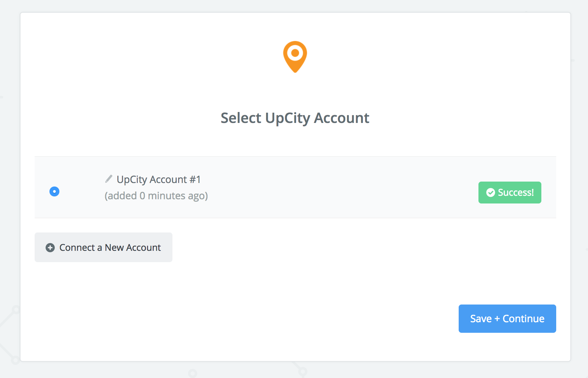Viewport: 588px width, 378px height.
Task: Click the added 0 minutes ago text
Action: pos(156,195)
